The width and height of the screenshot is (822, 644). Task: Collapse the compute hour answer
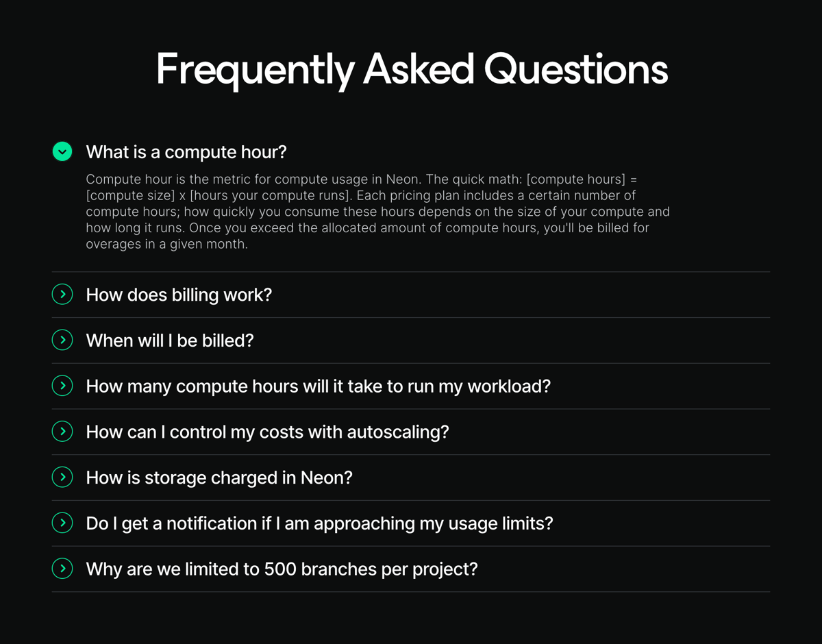click(x=185, y=151)
